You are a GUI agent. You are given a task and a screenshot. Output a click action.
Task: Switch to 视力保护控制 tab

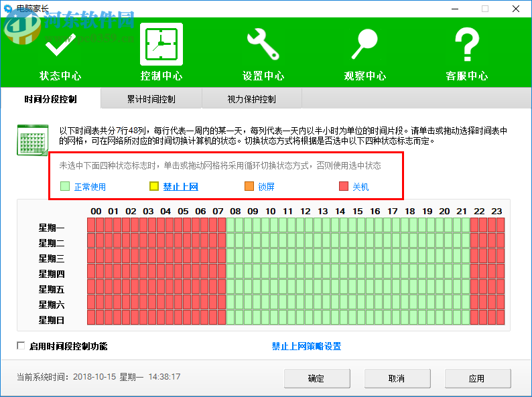[252, 99]
